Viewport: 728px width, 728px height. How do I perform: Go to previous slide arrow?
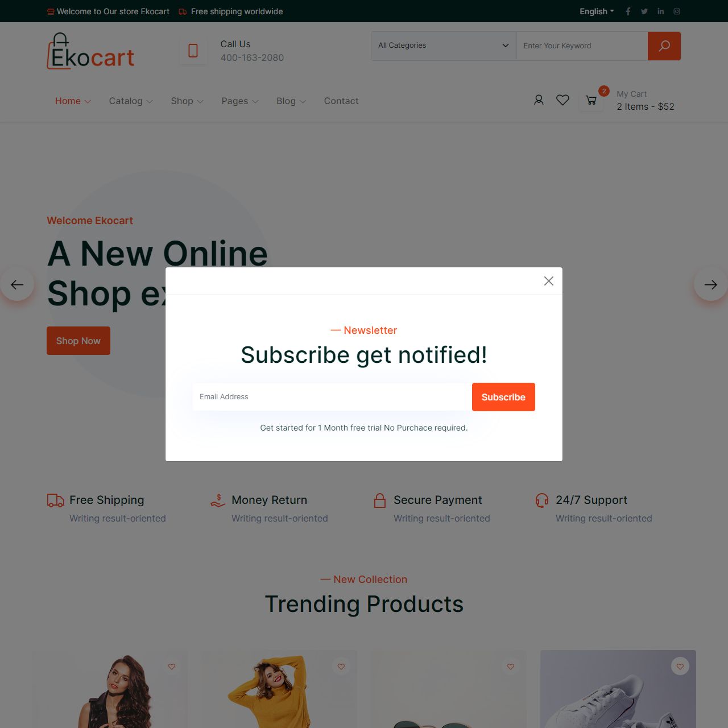tap(17, 284)
